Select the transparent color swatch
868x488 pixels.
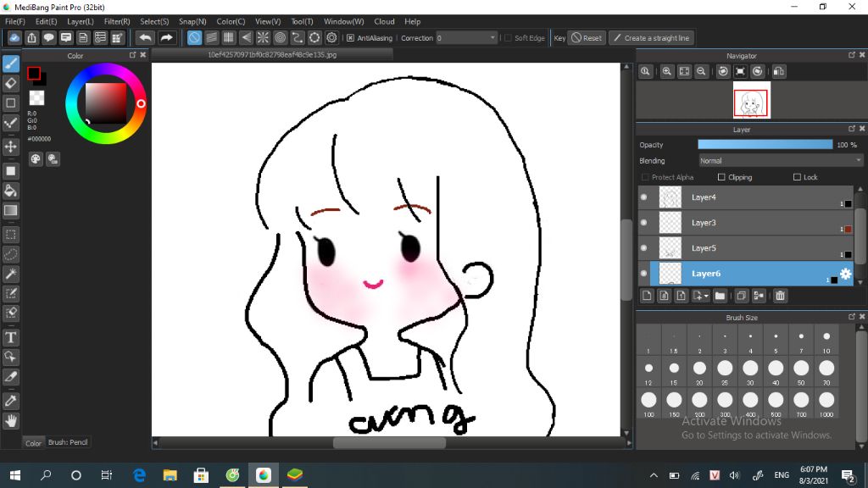pos(36,98)
